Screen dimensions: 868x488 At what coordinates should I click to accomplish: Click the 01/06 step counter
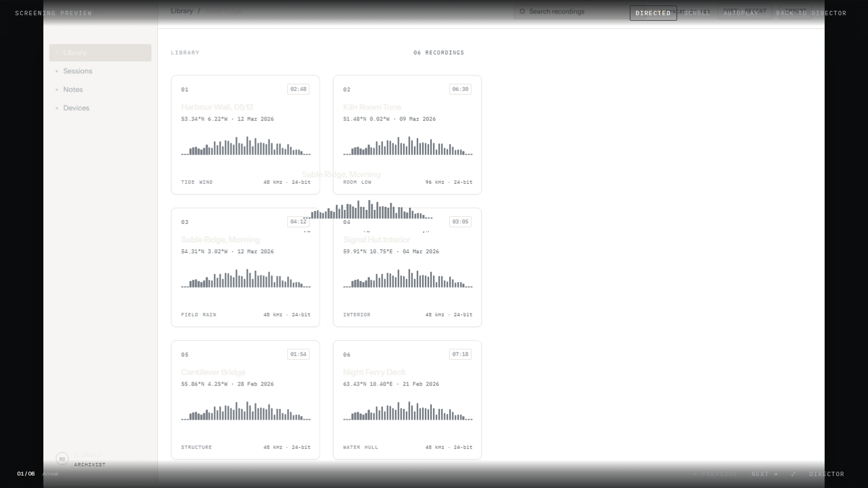[x=26, y=474]
